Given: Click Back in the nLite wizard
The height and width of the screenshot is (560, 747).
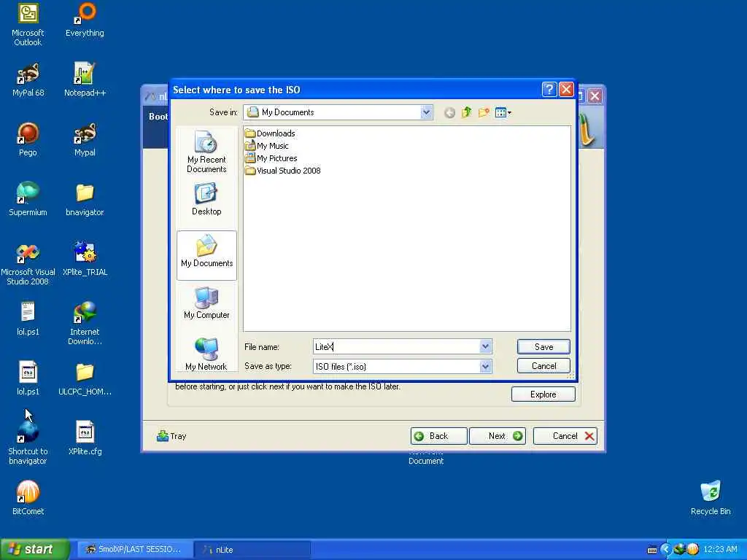Looking at the screenshot, I should [x=438, y=436].
